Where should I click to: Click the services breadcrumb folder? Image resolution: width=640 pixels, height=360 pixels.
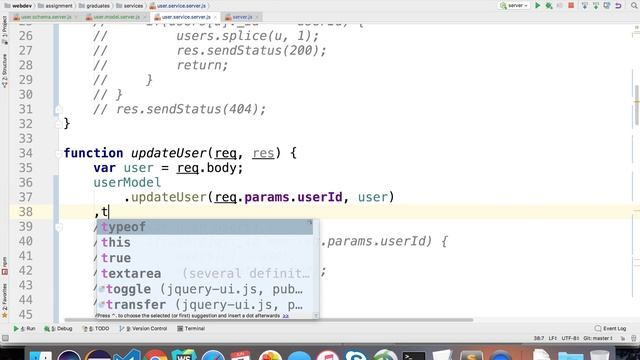[130, 6]
